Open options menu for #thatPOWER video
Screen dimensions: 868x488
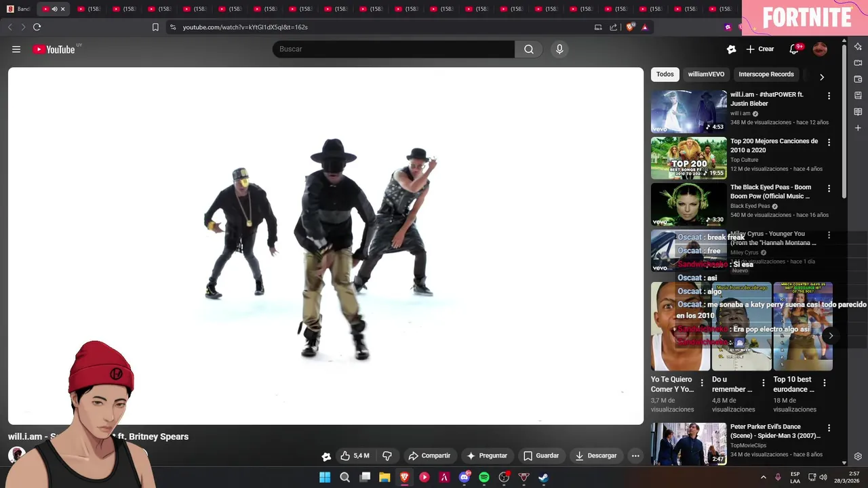(x=829, y=96)
